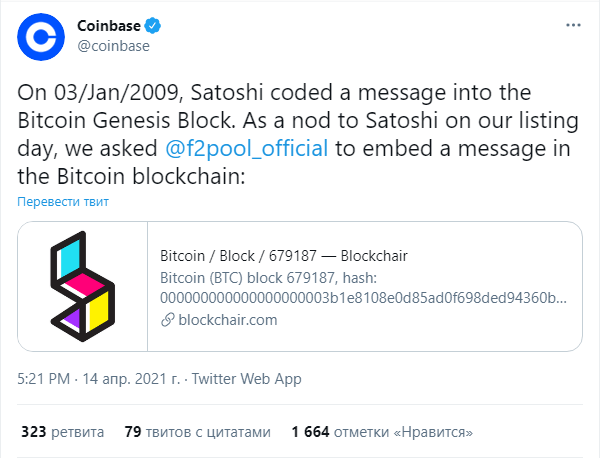Open the Bitcoin / Block / 679187 card title

pyautogui.click(x=284, y=256)
